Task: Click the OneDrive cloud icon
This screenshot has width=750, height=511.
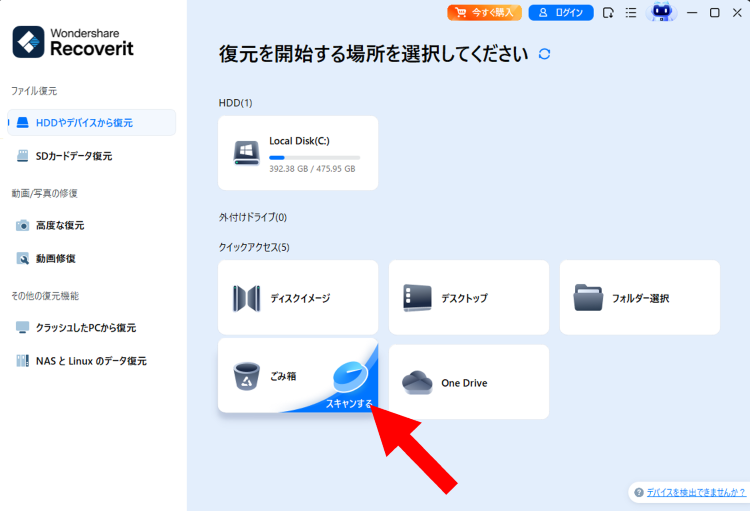Action: click(417, 382)
